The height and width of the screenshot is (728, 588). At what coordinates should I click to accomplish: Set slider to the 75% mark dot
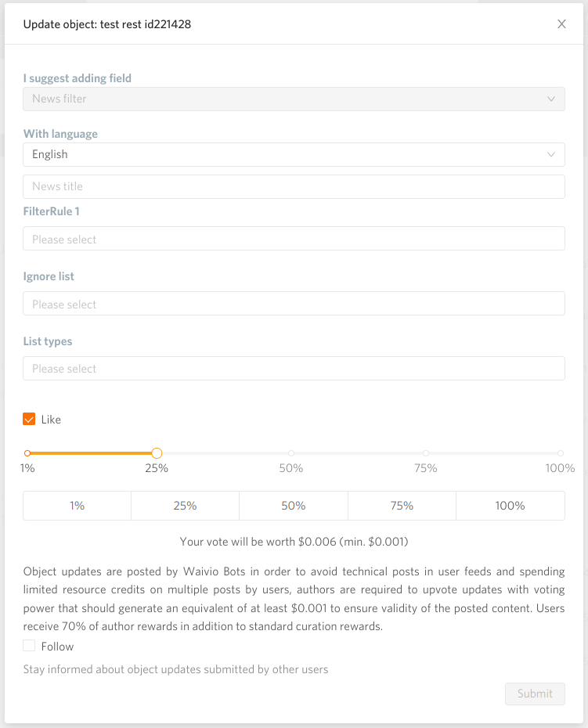point(426,453)
